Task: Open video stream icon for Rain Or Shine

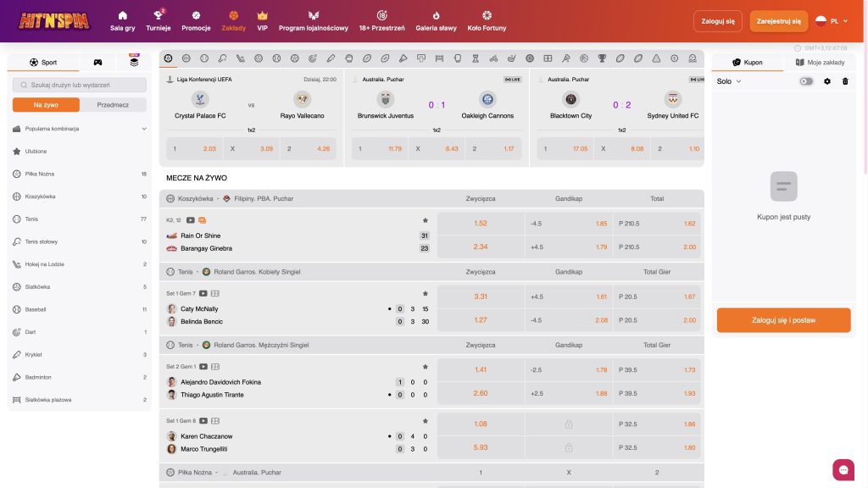Action: tap(191, 220)
